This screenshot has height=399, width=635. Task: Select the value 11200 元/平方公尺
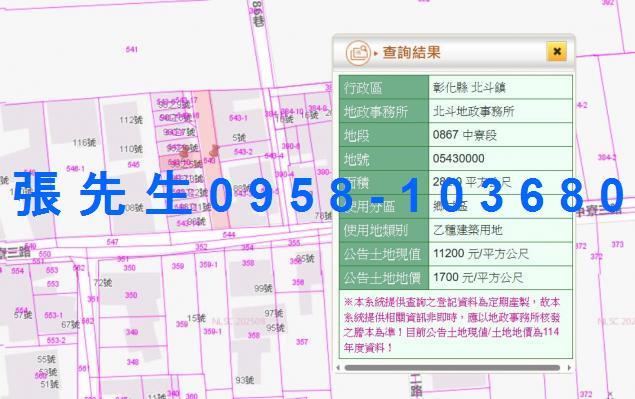[481, 254]
